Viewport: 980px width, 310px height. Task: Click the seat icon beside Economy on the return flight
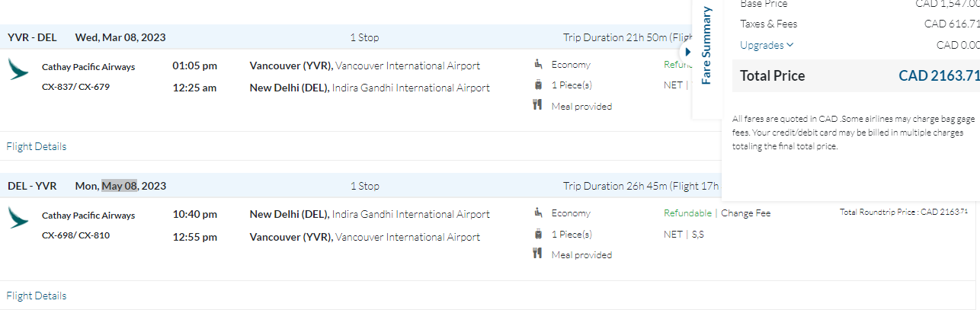pyautogui.click(x=538, y=213)
